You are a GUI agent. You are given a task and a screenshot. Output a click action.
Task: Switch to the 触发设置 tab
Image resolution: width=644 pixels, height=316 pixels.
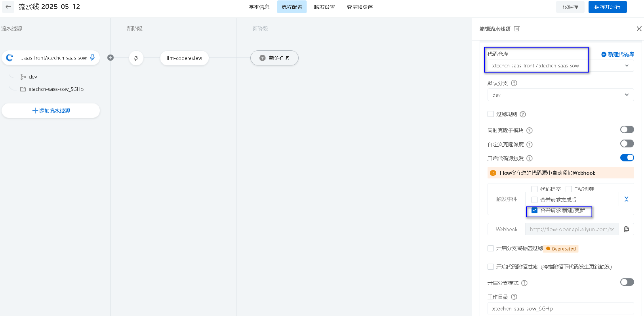tap(324, 7)
